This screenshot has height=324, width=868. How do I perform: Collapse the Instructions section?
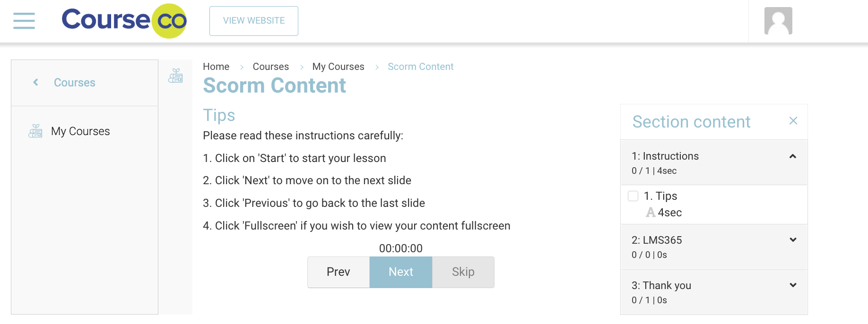click(x=793, y=156)
